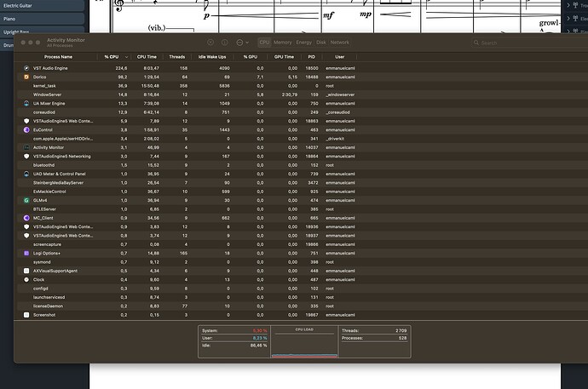Select the licenseDaemon process row

click(301, 306)
